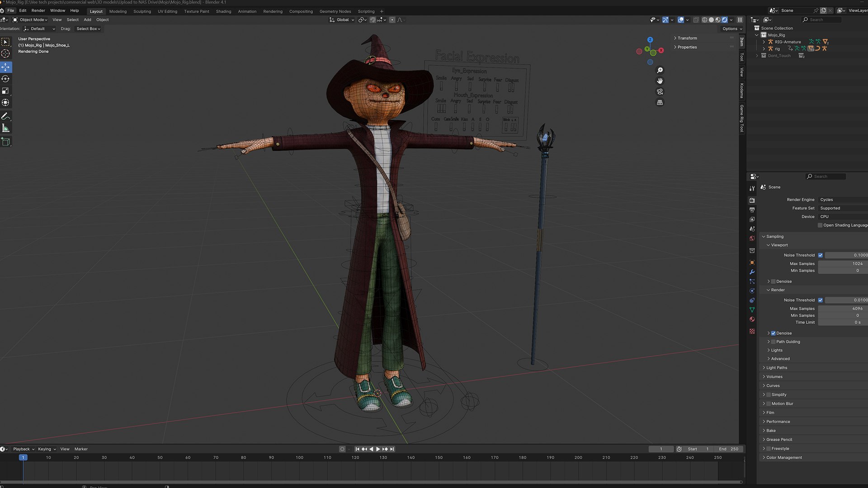Switch to the Shading workspace tab
Viewport: 868px width, 488px height.
pyautogui.click(x=223, y=11)
